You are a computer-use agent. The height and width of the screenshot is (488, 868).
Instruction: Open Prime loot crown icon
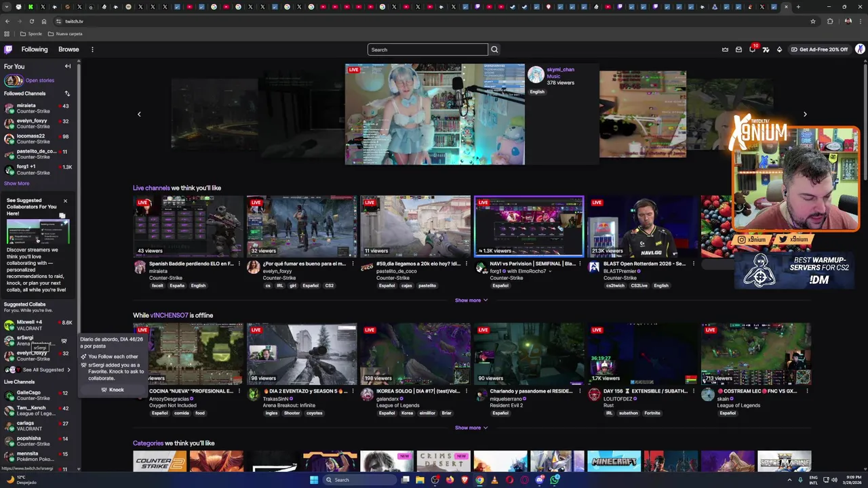click(725, 49)
